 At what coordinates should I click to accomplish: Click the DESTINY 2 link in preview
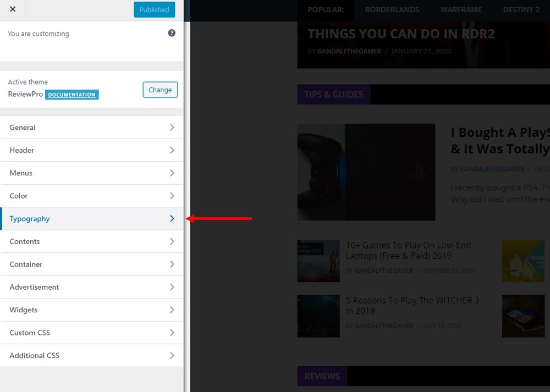[521, 9]
